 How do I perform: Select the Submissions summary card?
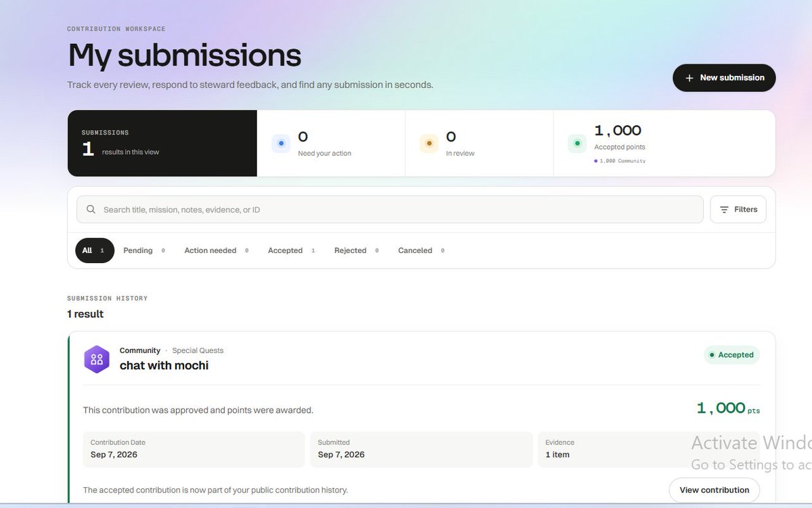pyautogui.click(x=162, y=143)
